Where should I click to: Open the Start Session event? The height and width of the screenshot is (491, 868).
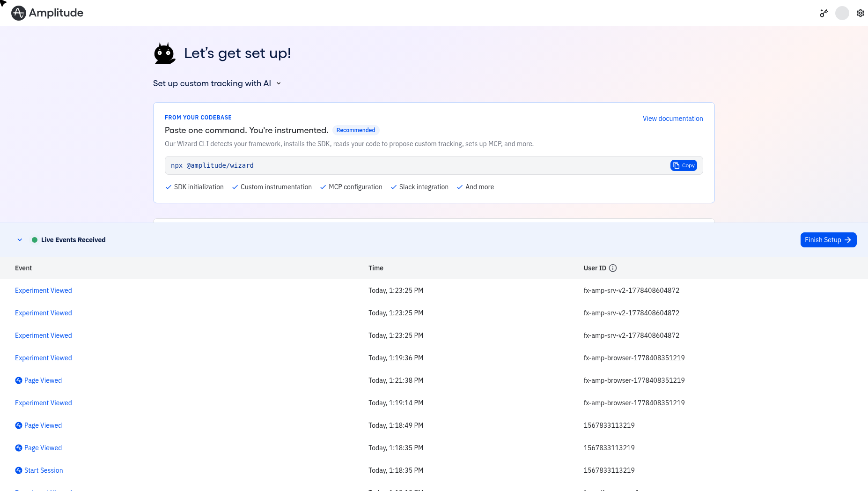44,470
